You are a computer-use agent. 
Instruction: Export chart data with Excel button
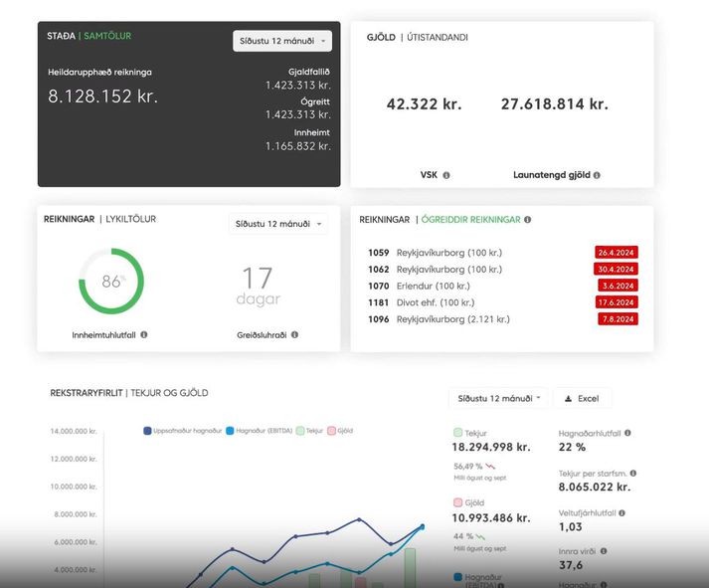pos(582,398)
